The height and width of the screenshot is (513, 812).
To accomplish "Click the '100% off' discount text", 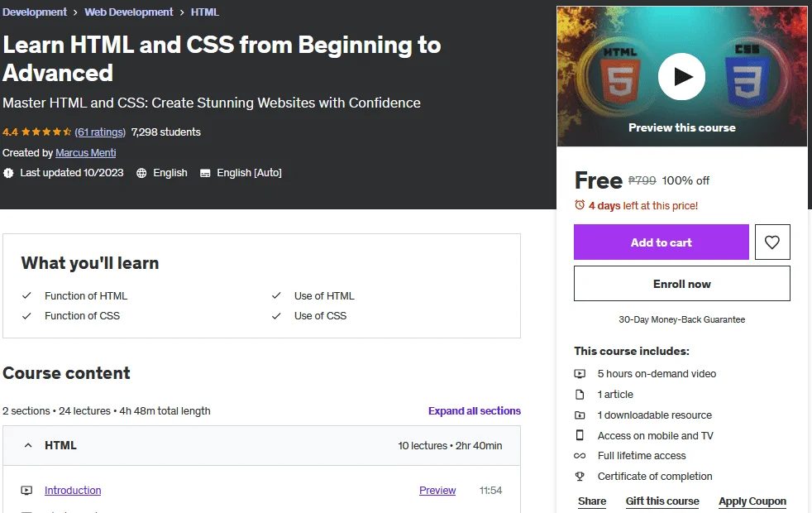I will [685, 180].
